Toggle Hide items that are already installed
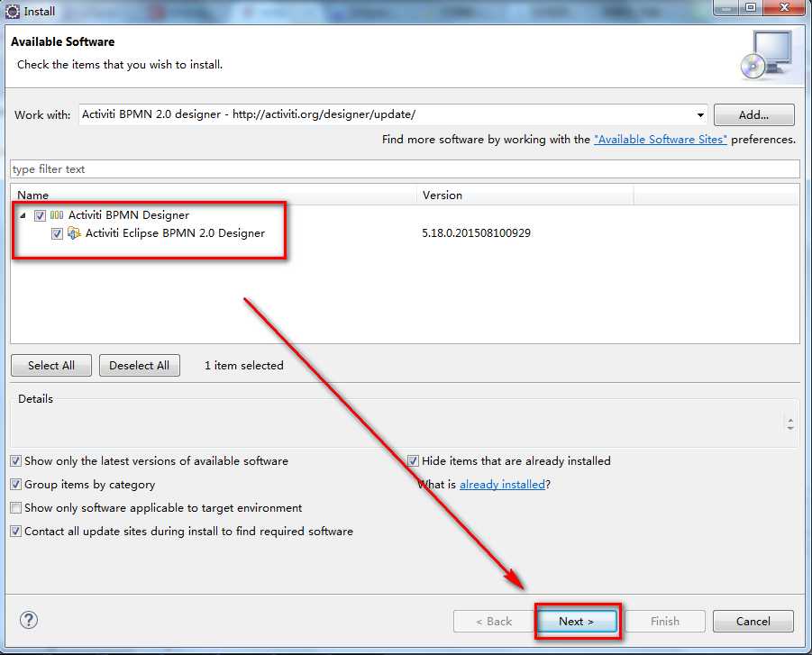 click(413, 460)
